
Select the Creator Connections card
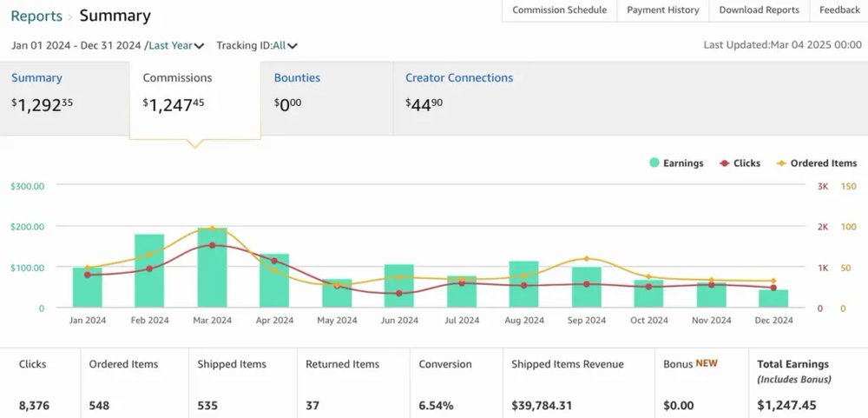[x=459, y=98]
